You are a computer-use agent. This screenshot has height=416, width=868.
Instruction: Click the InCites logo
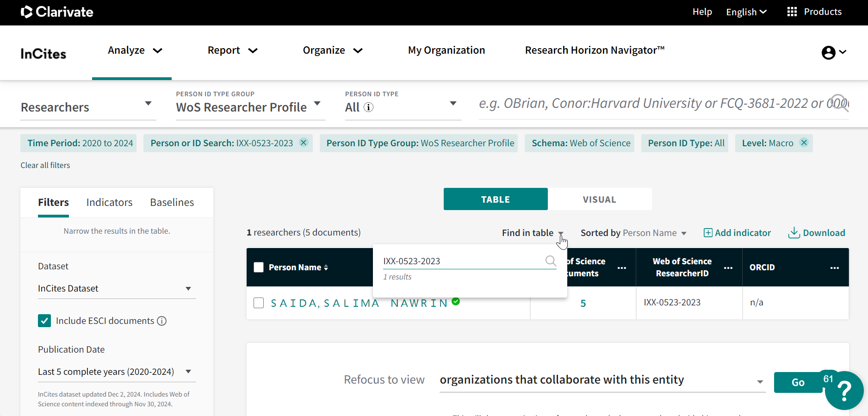coord(43,54)
